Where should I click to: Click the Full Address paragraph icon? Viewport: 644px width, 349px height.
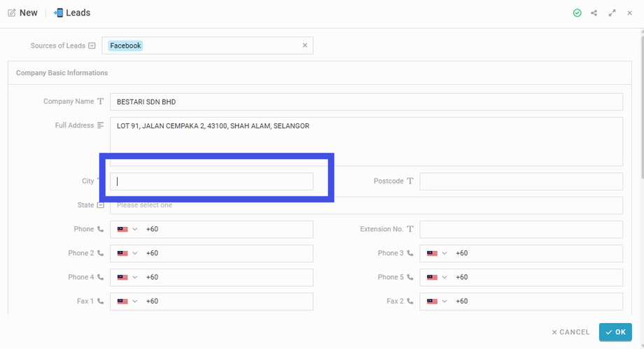tap(101, 125)
